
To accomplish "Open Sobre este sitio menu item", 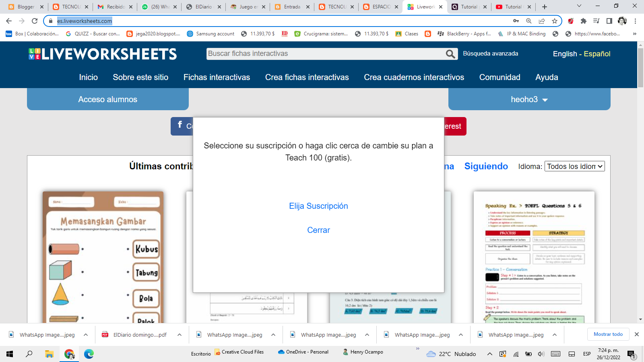I will point(140,77).
